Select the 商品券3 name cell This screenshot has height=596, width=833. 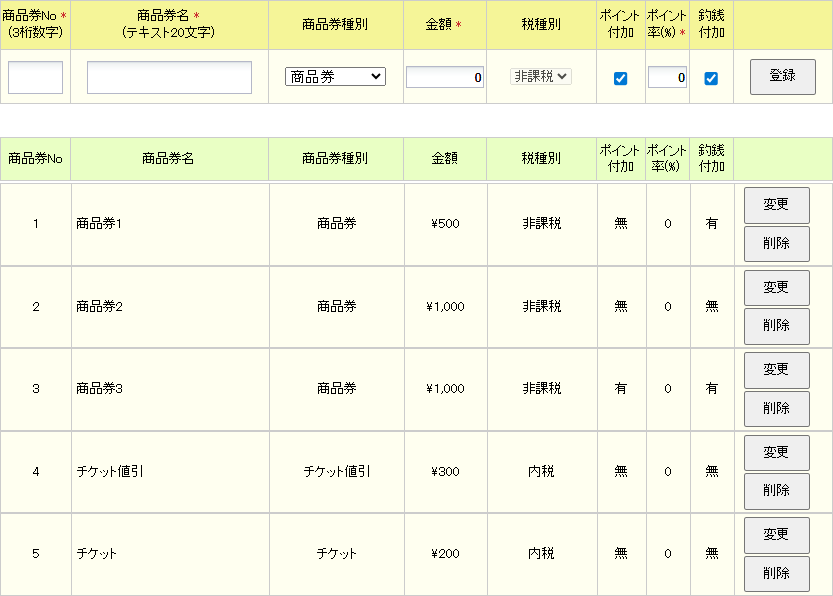point(170,389)
